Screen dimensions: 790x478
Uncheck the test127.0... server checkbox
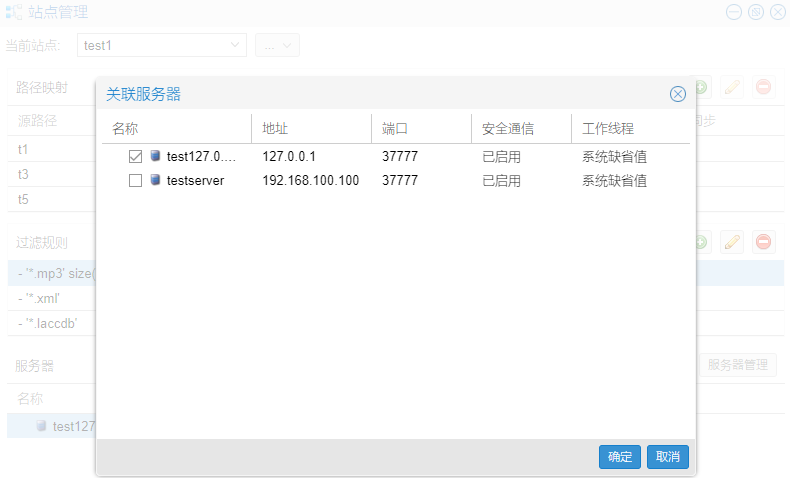[x=135, y=156]
